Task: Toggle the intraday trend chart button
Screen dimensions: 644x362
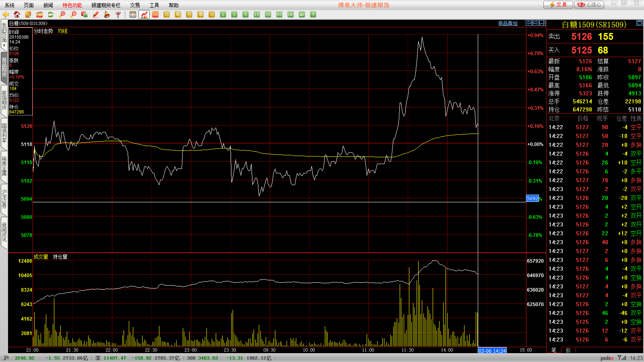Action: coord(144,14)
